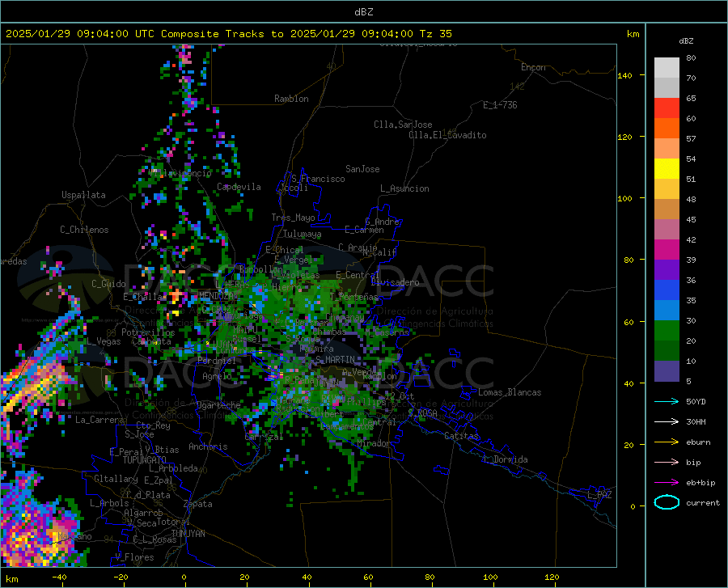Click the S_Francisco map label
Screen dimensions: 728x588
pos(318,179)
